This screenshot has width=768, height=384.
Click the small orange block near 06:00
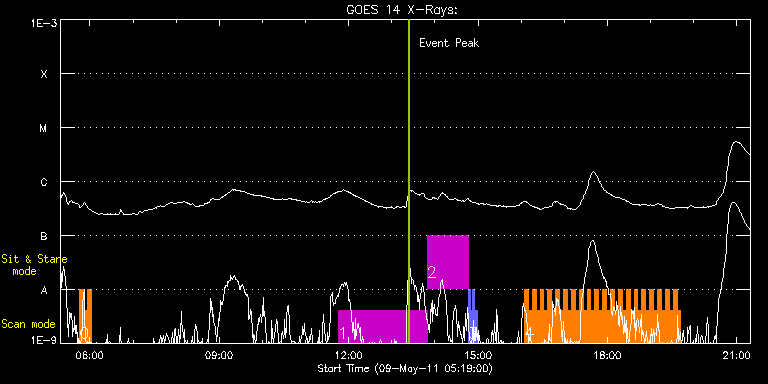click(x=85, y=316)
